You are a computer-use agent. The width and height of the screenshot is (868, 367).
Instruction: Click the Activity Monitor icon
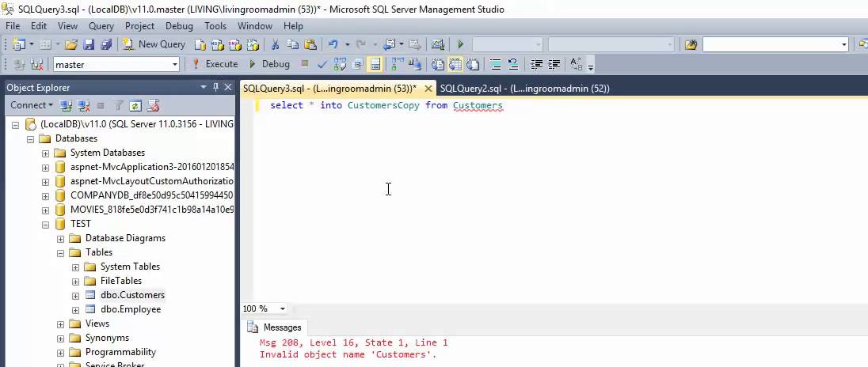438,44
